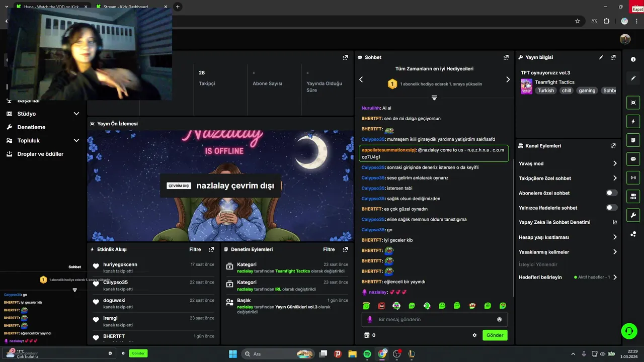This screenshot has width=644, height=362.
Task: Go to previous gift leaderboard slide
Action: [x=361, y=79]
